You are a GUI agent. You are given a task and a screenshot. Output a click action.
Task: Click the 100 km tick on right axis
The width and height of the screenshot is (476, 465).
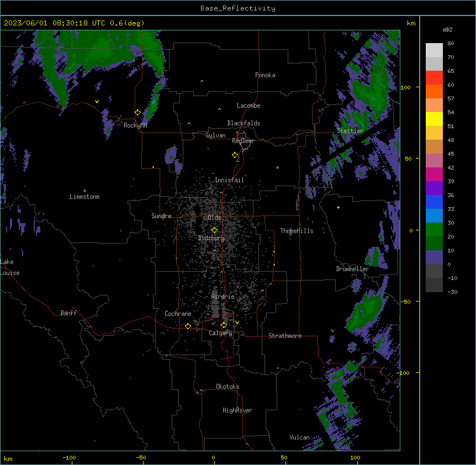405,87
